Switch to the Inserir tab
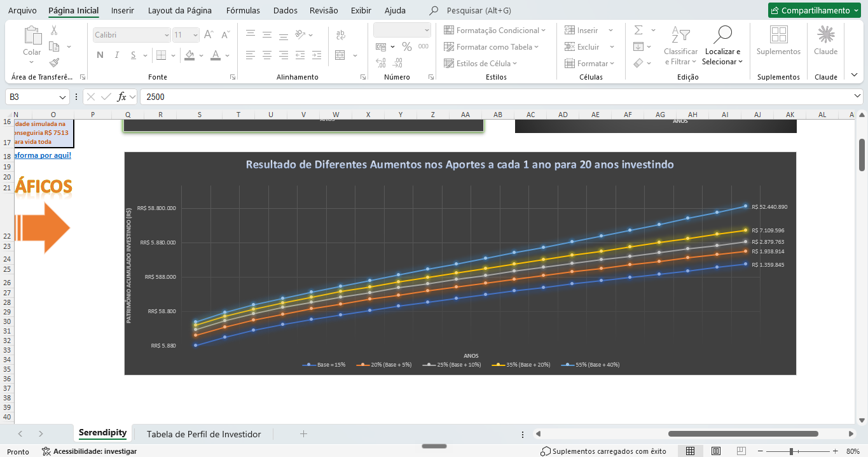The height and width of the screenshot is (457, 868). tap(123, 10)
